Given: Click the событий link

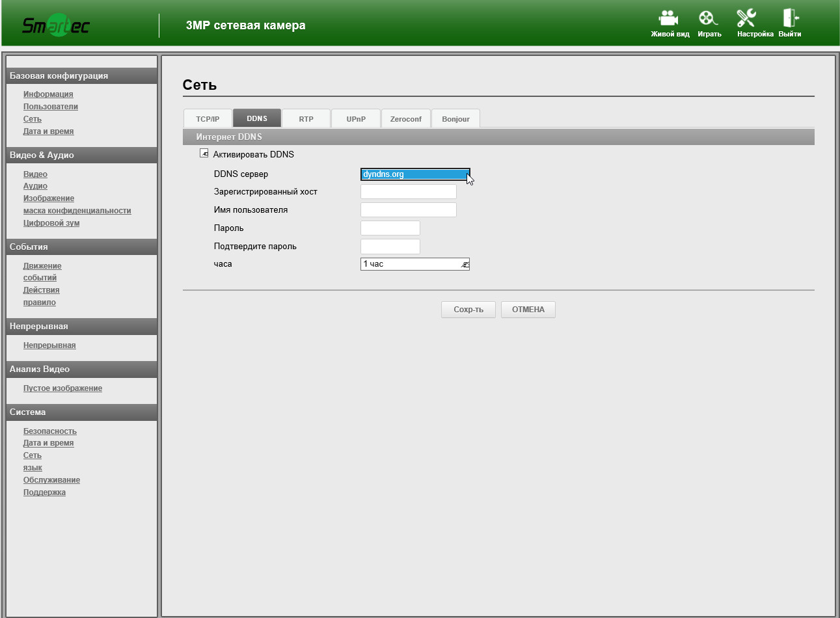Looking at the screenshot, I should point(40,278).
